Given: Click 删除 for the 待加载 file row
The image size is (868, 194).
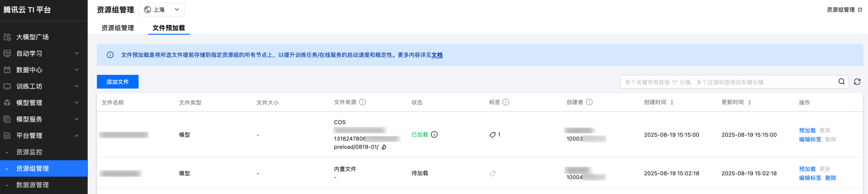Looking at the screenshot, I should (830, 178).
